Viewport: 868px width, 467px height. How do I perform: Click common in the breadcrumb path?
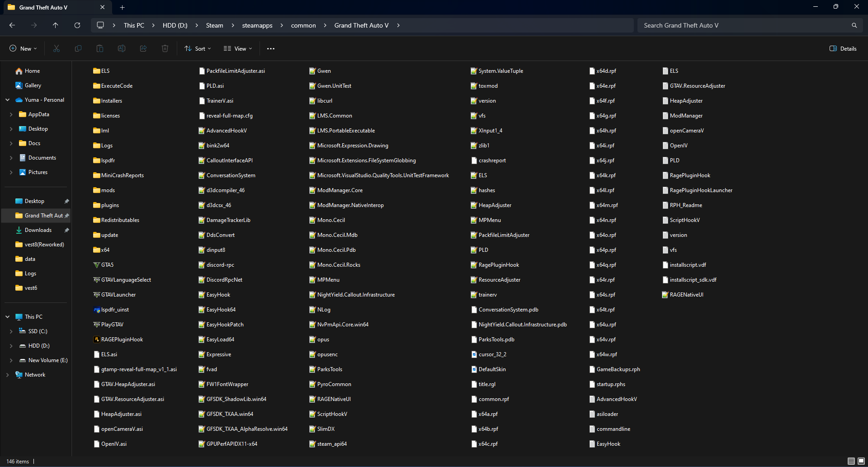tap(303, 25)
